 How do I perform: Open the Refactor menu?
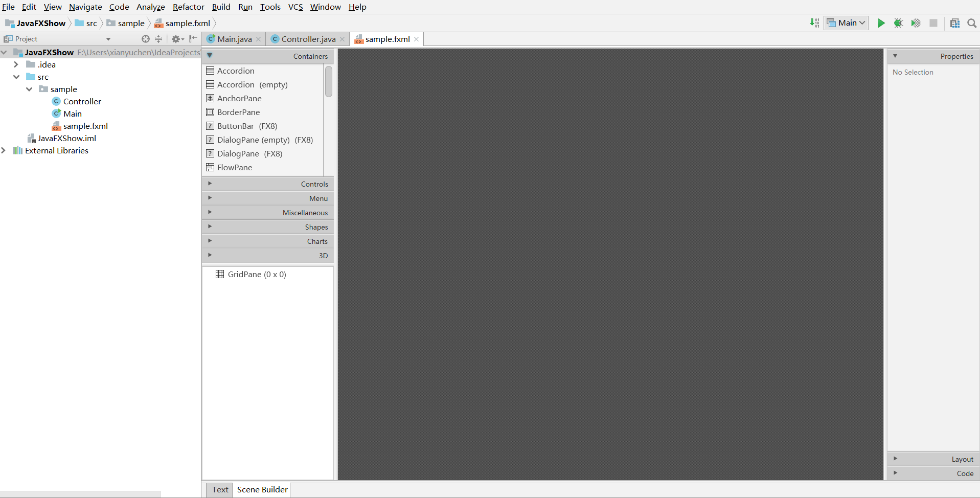click(188, 7)
